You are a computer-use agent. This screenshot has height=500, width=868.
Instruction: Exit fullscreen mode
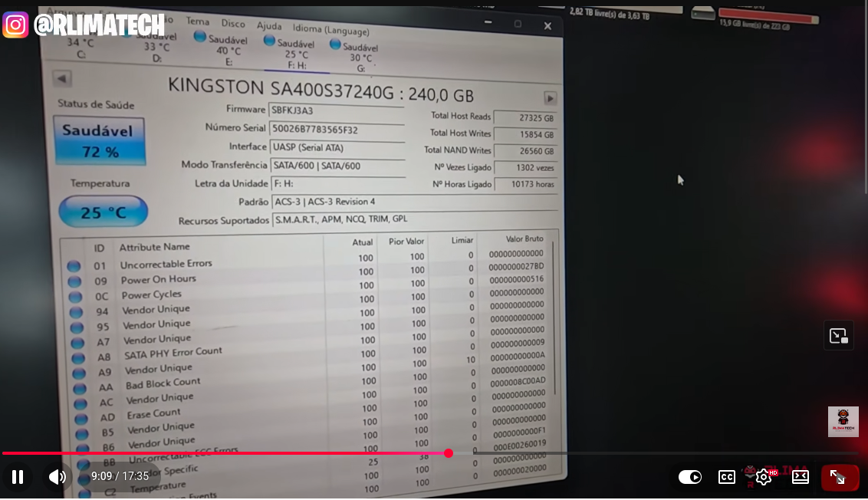coord(838,477)
